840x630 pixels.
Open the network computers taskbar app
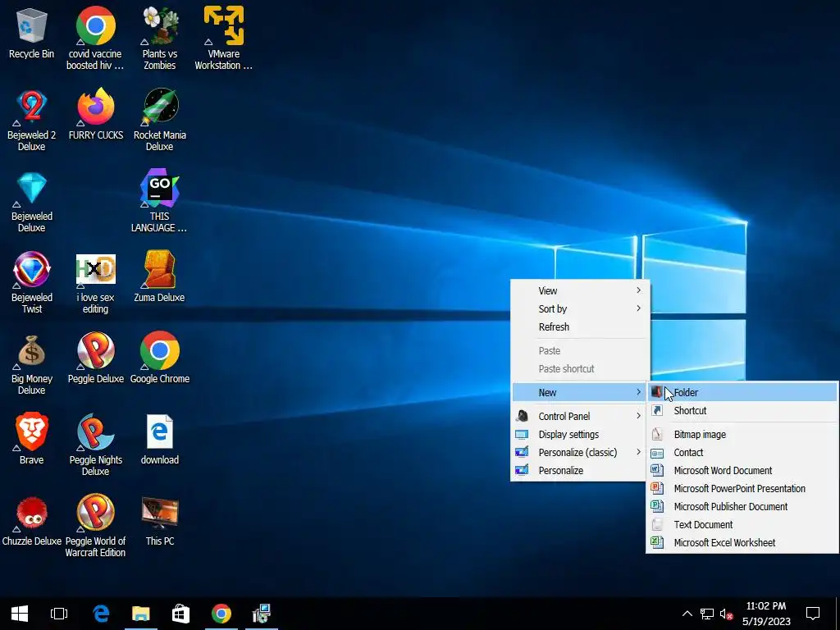pos(261,614)
